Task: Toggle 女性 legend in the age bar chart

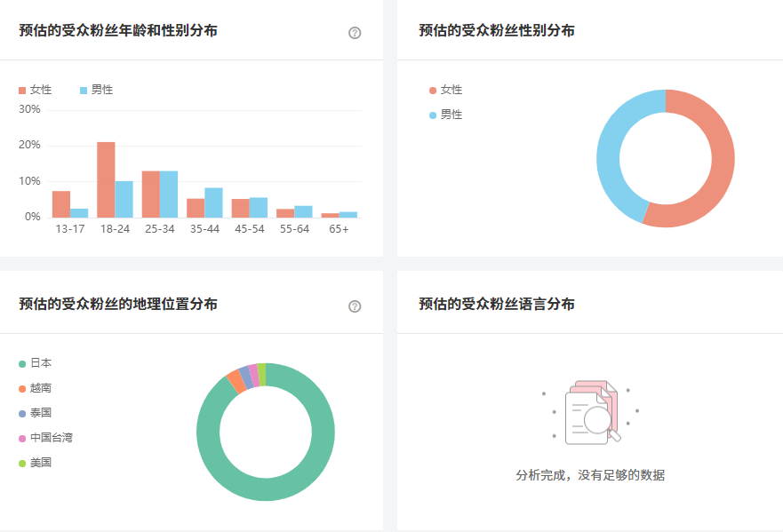Action: click(36, 90)
